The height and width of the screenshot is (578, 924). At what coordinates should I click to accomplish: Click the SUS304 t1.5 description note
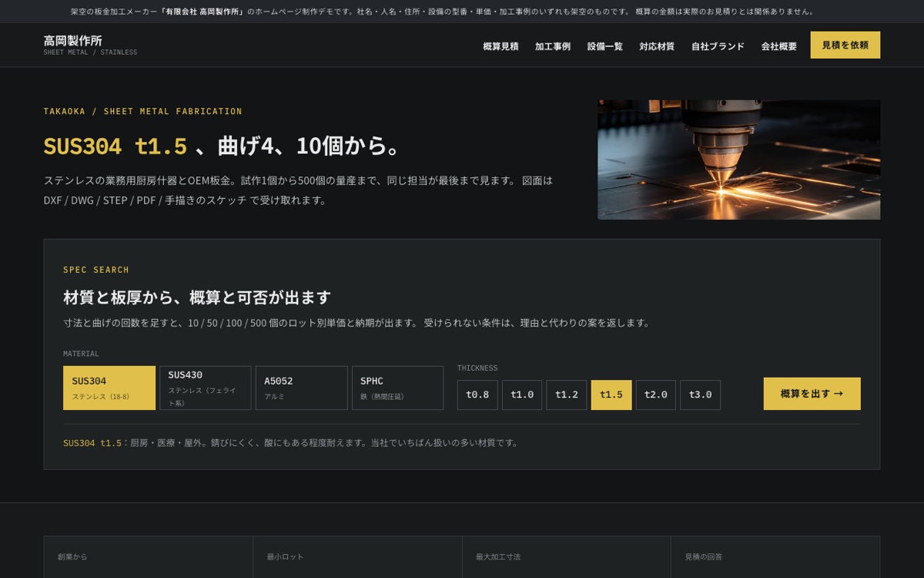[291, 443]
